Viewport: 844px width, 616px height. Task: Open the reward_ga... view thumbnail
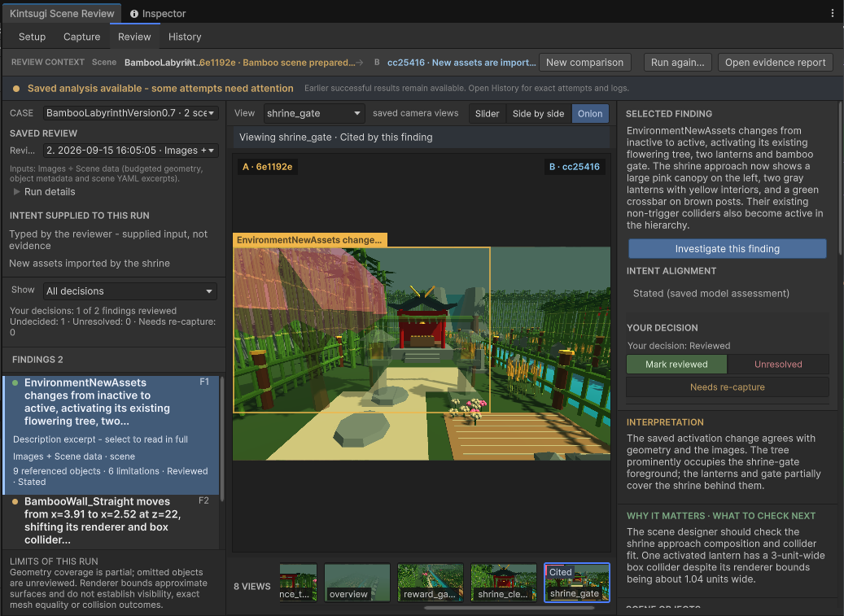pyautogui.click(x=430, y=583)
